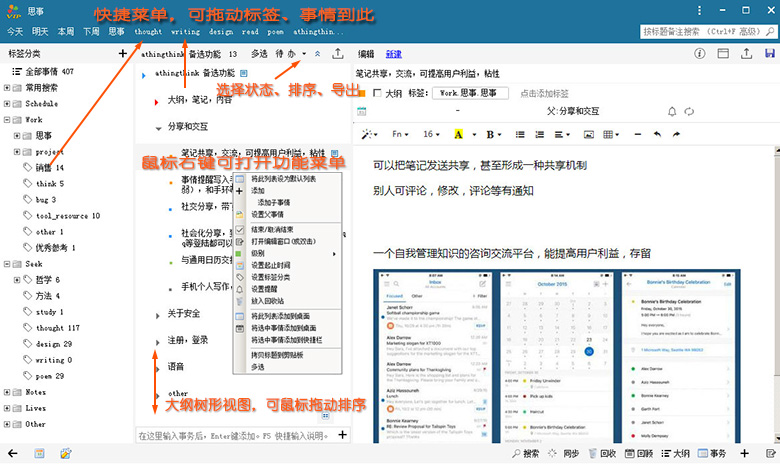Add a tag category with plus icon

[123, 53]
